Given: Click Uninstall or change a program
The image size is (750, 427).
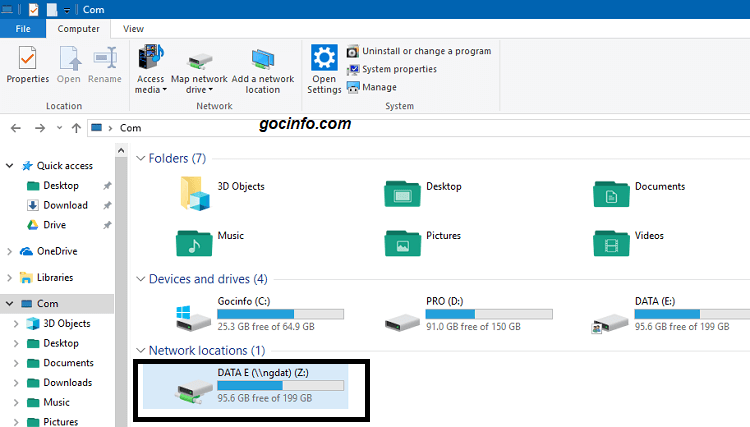Looking at the screenshot, I should (x=419, y=51).
